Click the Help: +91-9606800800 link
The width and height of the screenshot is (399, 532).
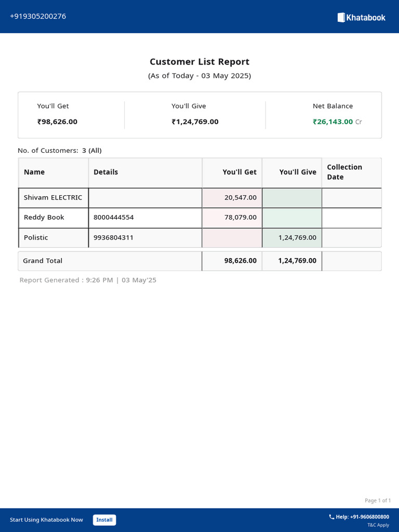point(362,517)
